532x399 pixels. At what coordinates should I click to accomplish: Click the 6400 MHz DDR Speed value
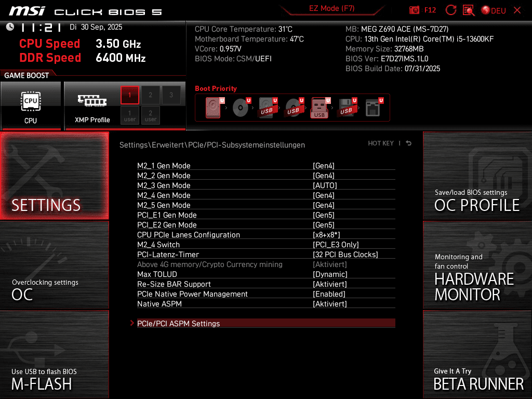pyautogui.click(x=121, y=58)
